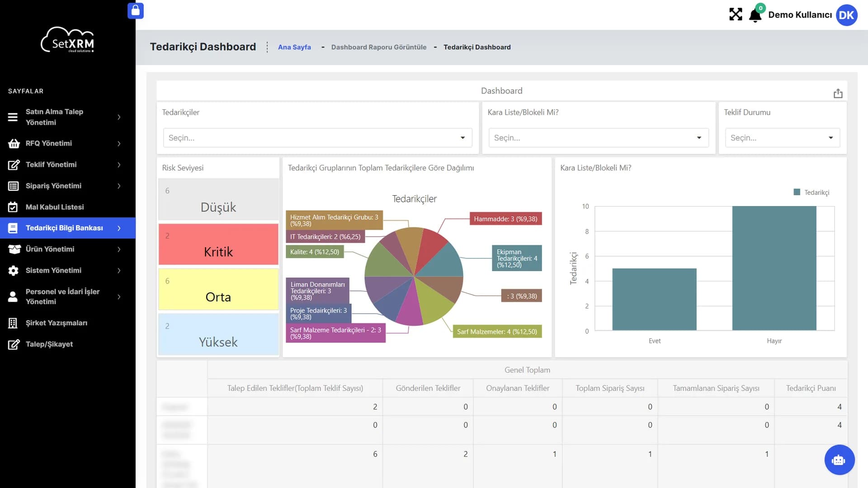
Task: Go to Ana Sayfa breadcrumb link
Action: pos(294,47)
